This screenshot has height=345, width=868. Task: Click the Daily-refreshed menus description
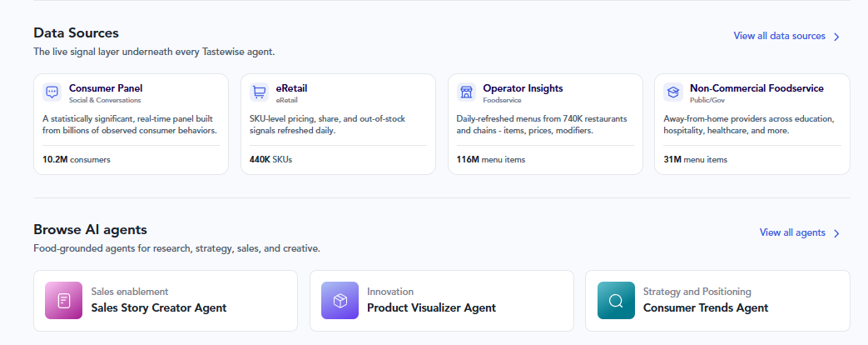pos(542,125)
